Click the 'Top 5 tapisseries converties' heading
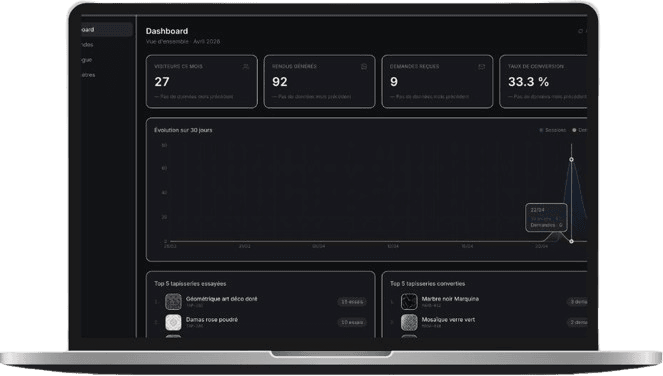Viewport: 663px width, 376px height. coord(427,284)
